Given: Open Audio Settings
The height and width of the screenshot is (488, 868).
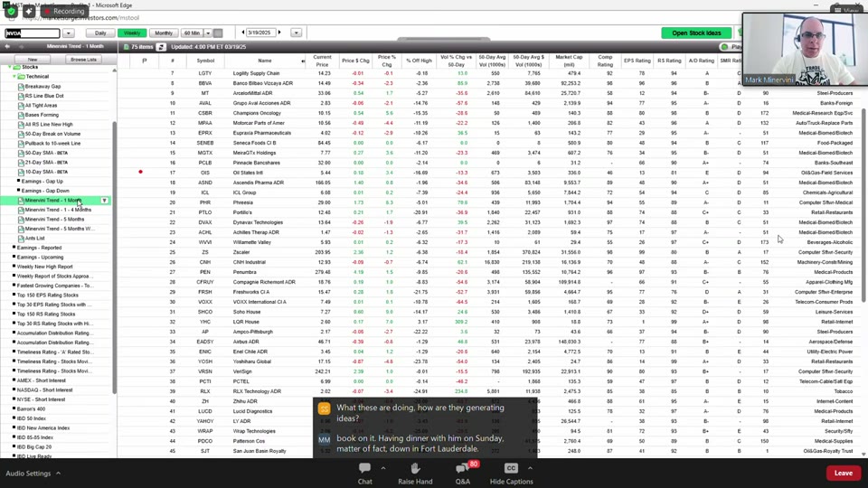Looking at the screenshot, I should coord(28,474).
